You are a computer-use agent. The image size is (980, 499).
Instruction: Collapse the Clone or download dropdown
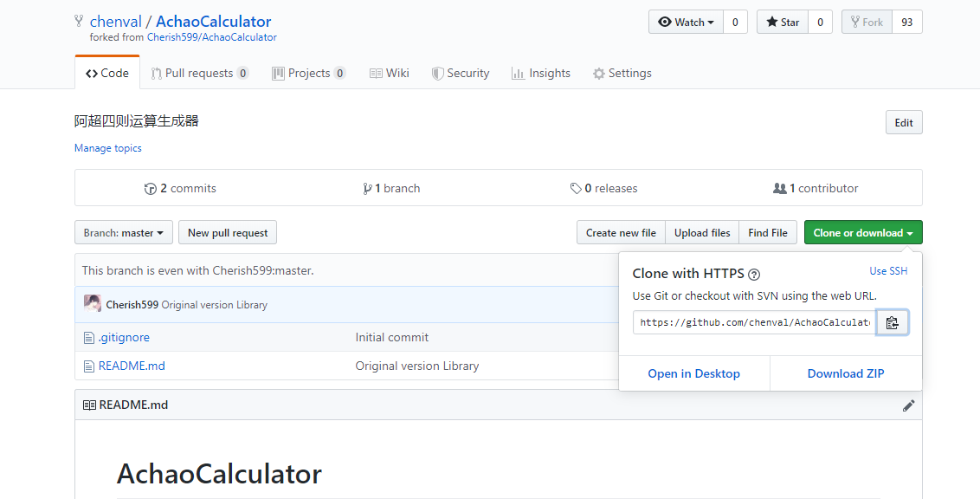(x=862, y=232)
